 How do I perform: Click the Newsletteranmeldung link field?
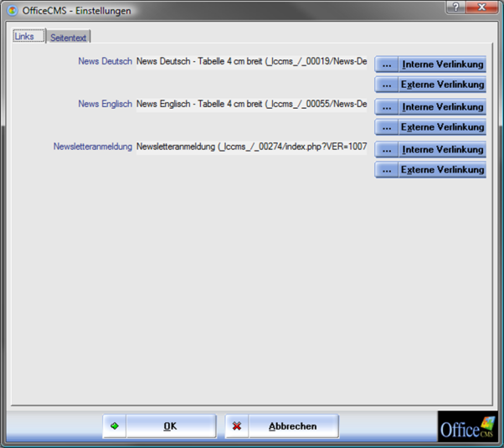click(252, 147)
